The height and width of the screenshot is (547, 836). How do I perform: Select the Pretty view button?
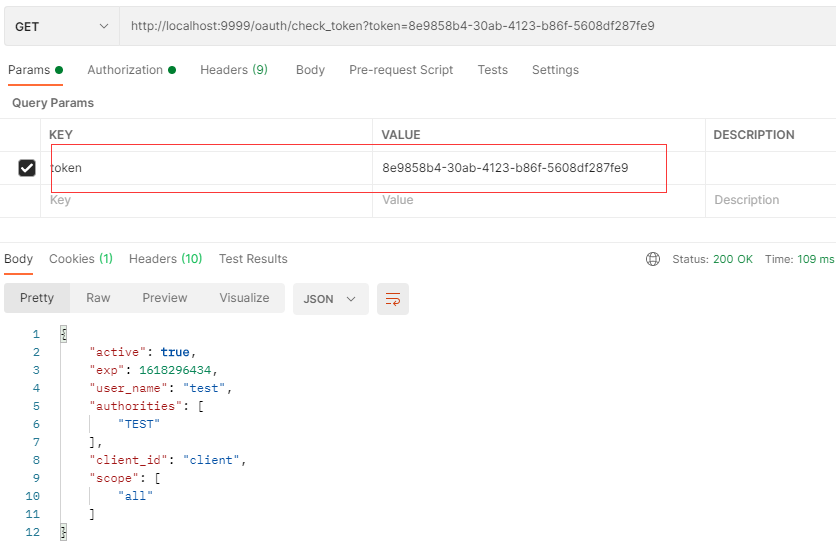(37, 298)
